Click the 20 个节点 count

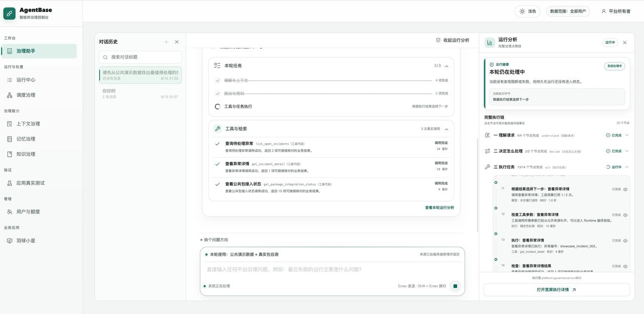click(623, 123)
